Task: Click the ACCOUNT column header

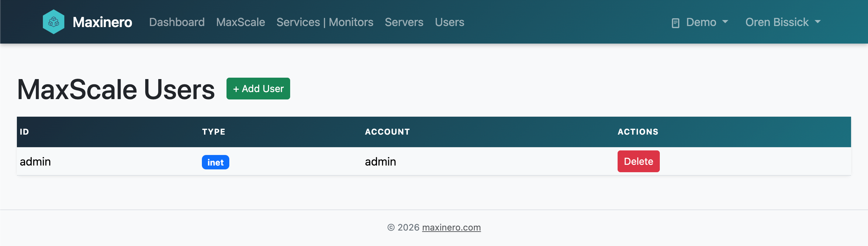Action: coord(387,132)
